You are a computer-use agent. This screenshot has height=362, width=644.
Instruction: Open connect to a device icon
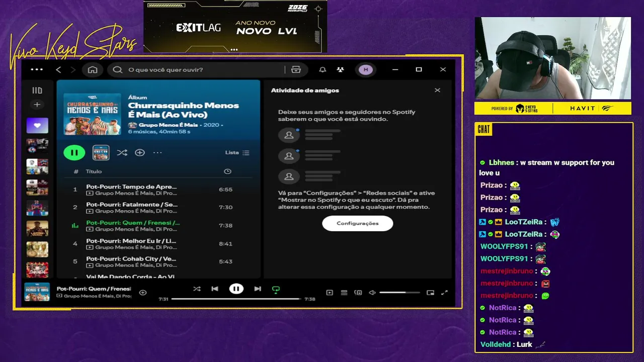pyautogui.click(x=358, y=293)
